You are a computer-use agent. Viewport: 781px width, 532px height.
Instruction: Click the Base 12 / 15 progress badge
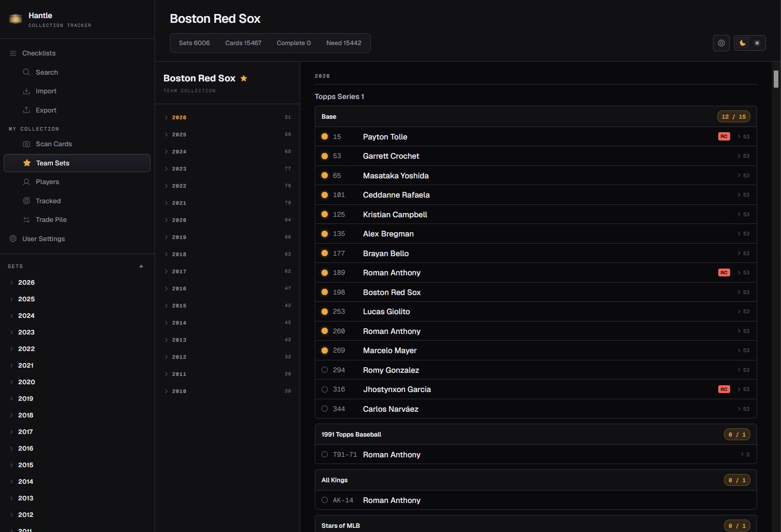(734, 117)
